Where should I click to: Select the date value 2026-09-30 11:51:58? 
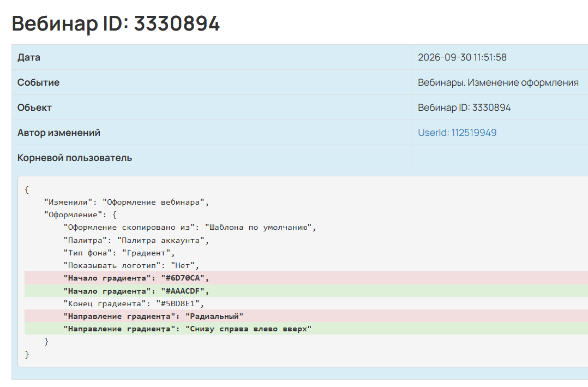click(x=462, y=57)
